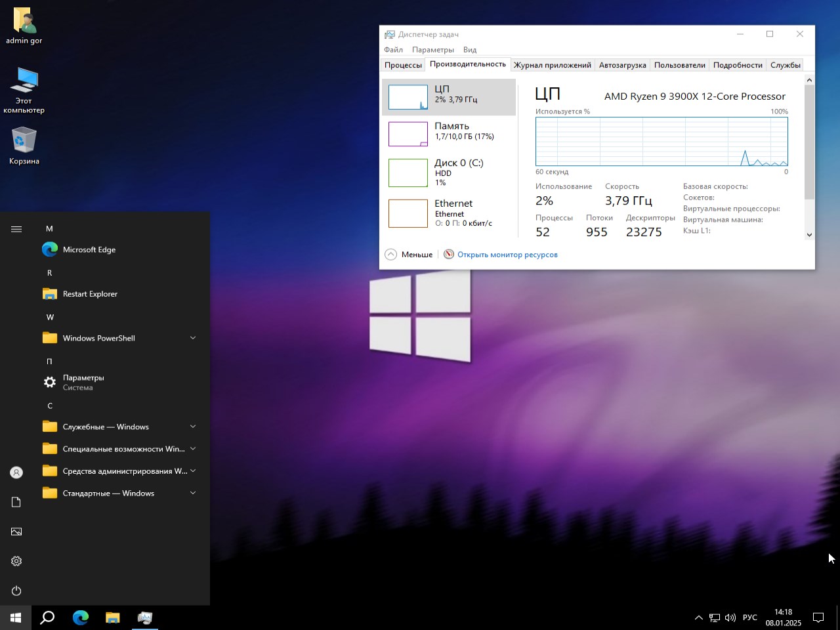Open Pictures icon in Start menu sidebar

(x=16, y=532)
